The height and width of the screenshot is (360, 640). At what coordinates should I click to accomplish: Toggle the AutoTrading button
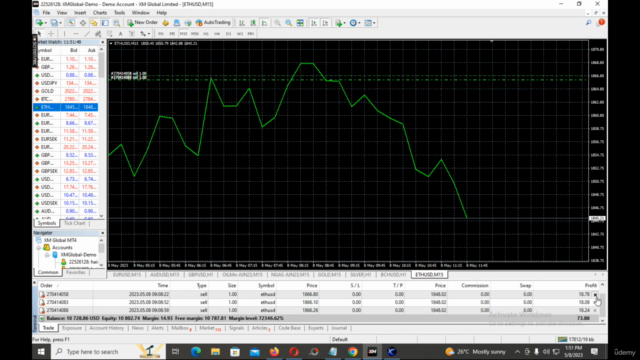point(213,22)
